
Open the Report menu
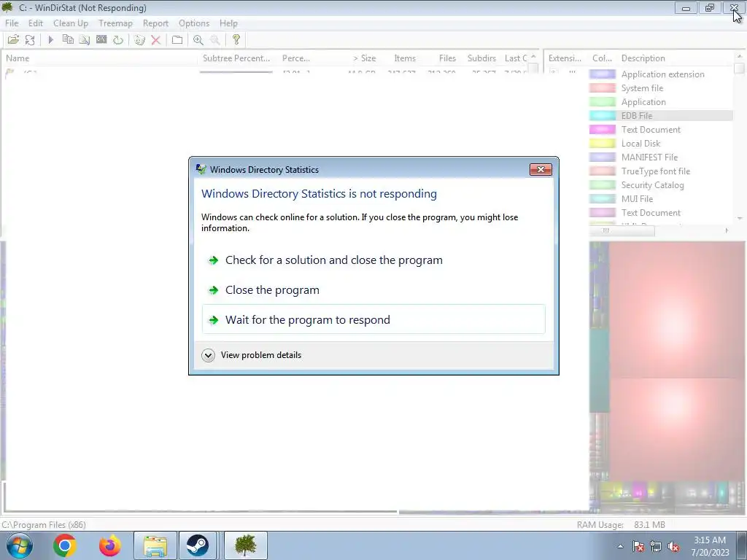[156, 23]
